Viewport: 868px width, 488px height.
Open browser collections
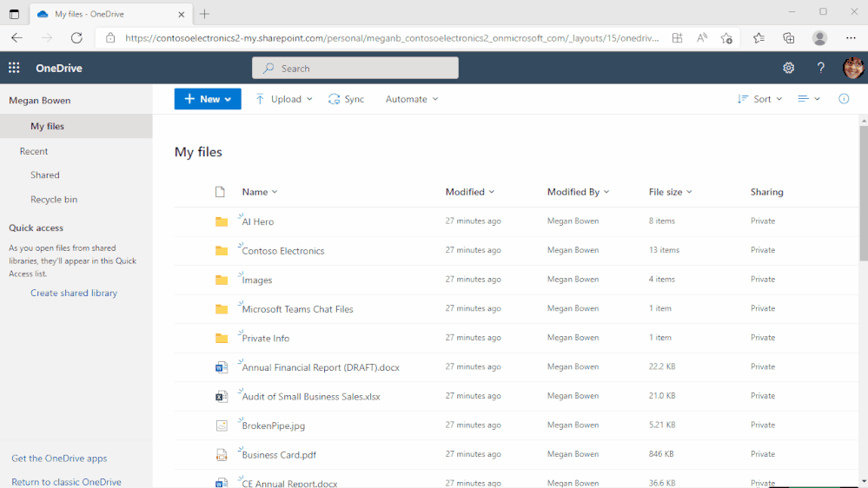click(788, 38)
